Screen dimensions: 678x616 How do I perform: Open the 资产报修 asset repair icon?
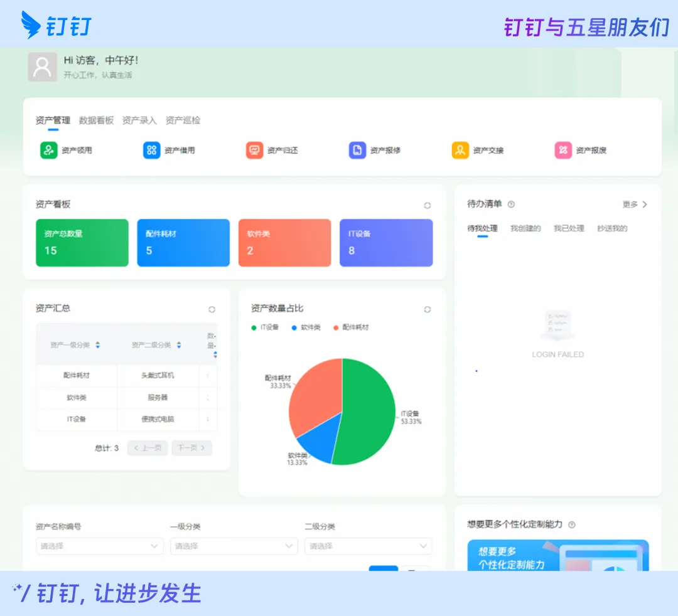coord(357,151)
